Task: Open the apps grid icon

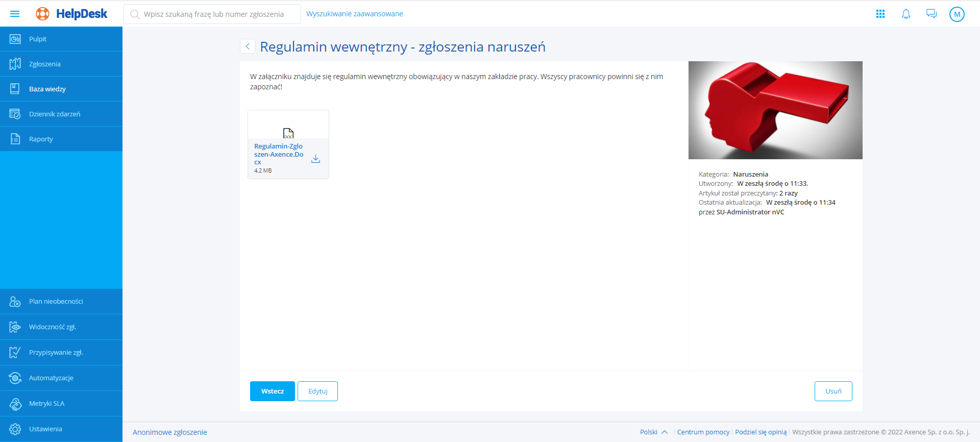Action: (880, 14)
